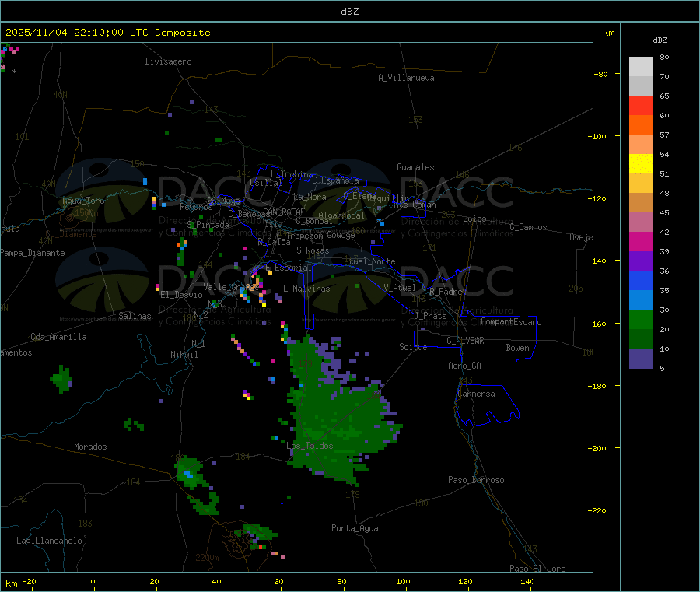Click the bright green 20–30 dBZ legend band
Screen dimensions: 700x592
pyautogui.click(x=641, y=319)
